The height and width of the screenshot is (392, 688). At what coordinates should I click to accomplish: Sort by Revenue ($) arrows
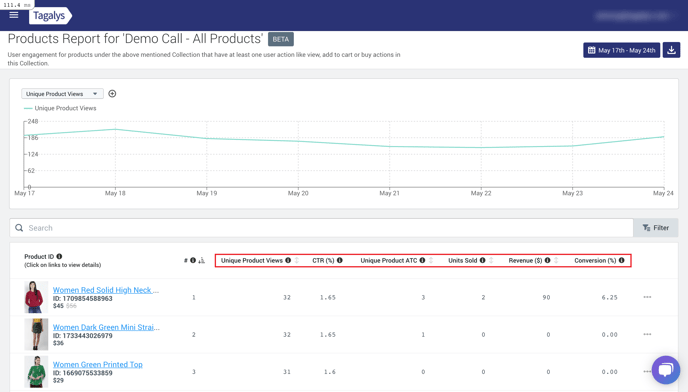556,260
